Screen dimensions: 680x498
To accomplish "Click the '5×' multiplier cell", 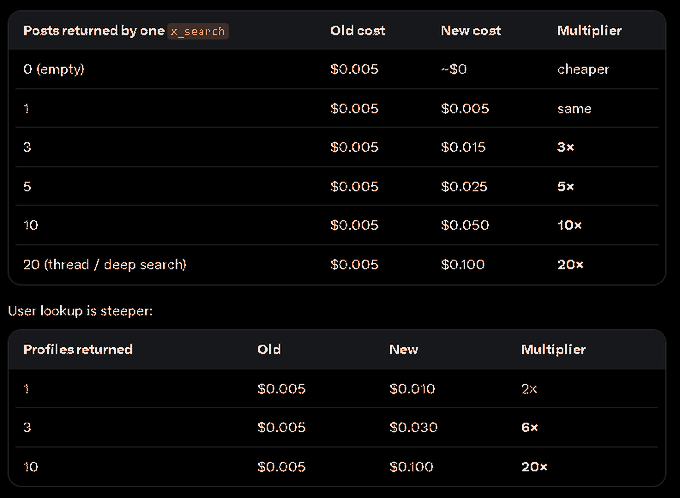I will (x=566, y=187).
